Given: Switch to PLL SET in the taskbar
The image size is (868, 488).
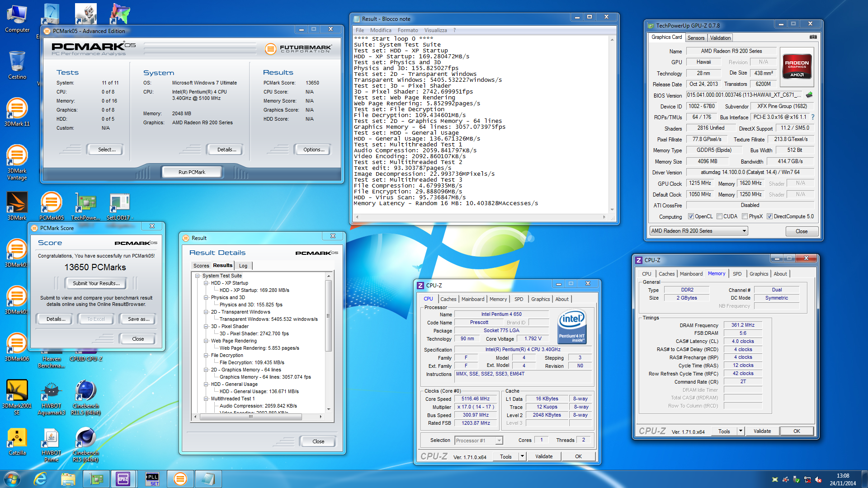Looking at the screenshot, I should pos(152,479).
